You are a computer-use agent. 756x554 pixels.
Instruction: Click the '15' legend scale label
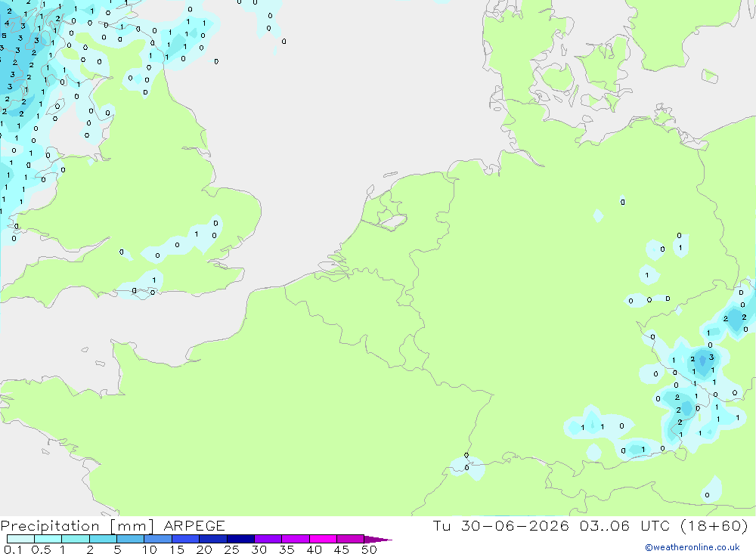coord(177,549)
